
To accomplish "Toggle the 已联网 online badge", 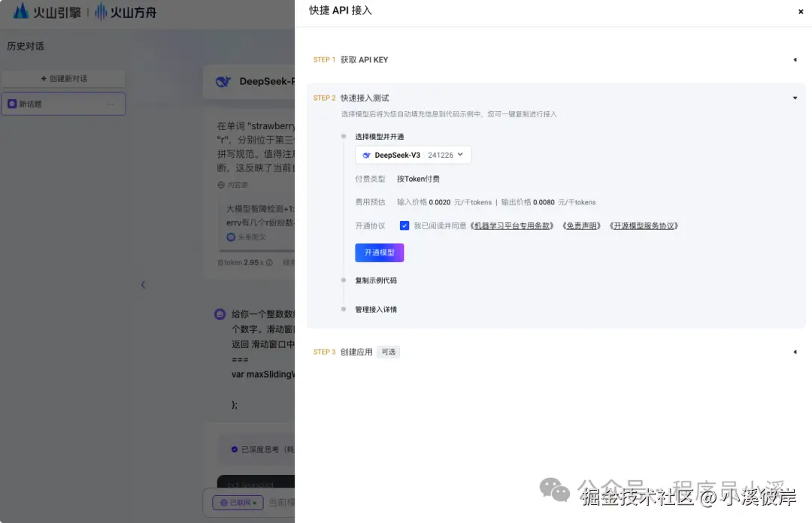I will tap(237, 502).
